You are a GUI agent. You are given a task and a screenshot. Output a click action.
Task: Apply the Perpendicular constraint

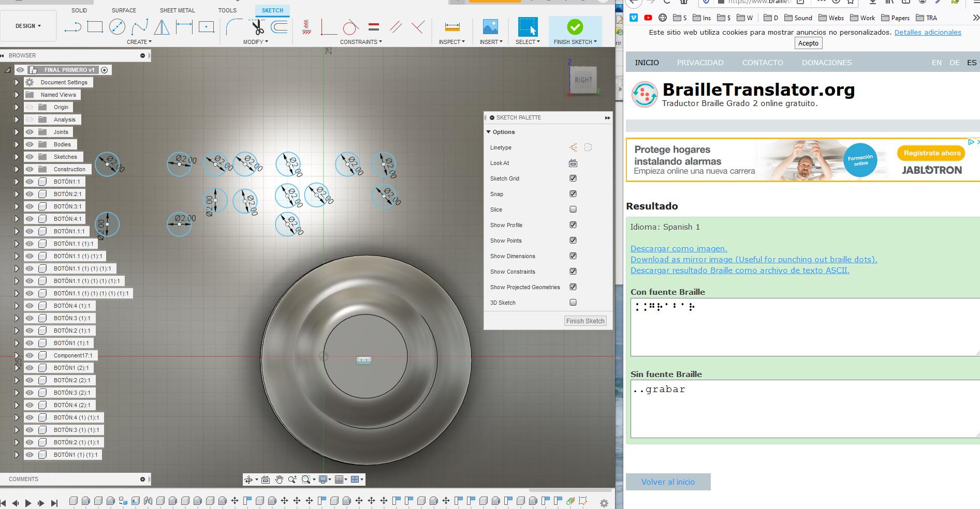point(418,27)
